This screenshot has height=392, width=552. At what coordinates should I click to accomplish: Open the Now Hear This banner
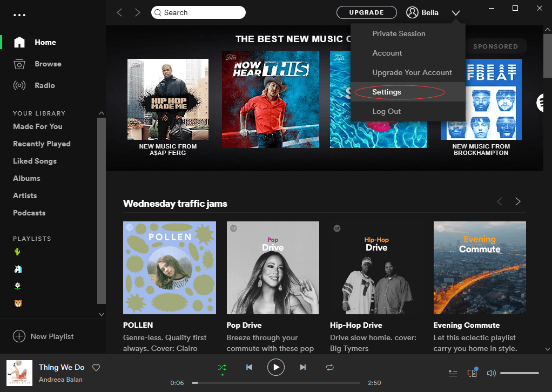[x=271, y=99]
